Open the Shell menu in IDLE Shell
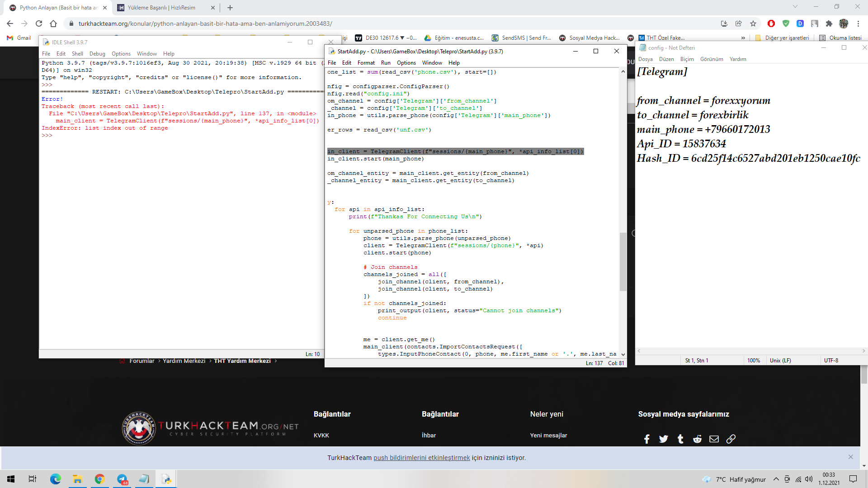This screenshot has width=868, height=488. click(x=77, y=54)
